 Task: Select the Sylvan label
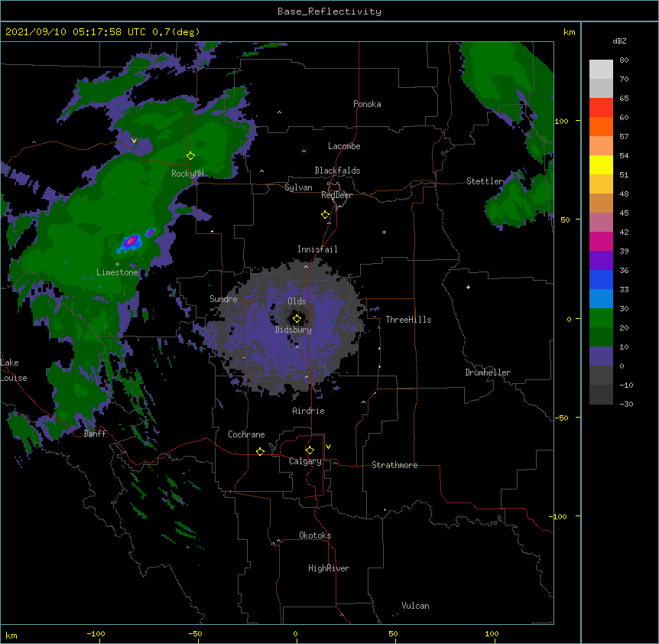point(298,187)
